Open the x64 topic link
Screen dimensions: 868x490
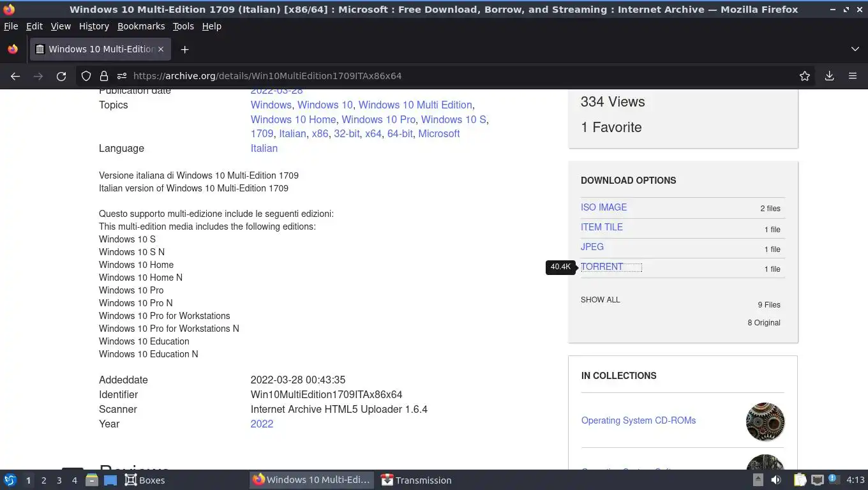coord(373,134)
